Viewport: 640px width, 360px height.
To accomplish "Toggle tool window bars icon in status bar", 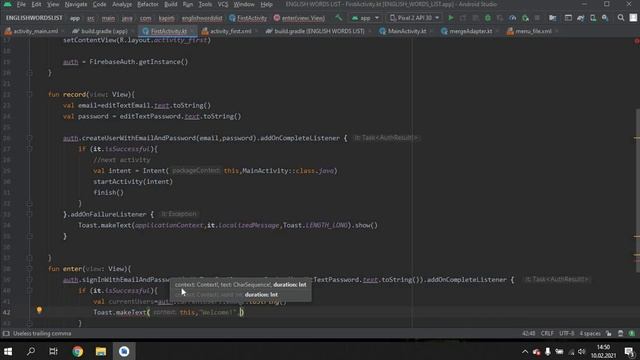I will point(6,333).
